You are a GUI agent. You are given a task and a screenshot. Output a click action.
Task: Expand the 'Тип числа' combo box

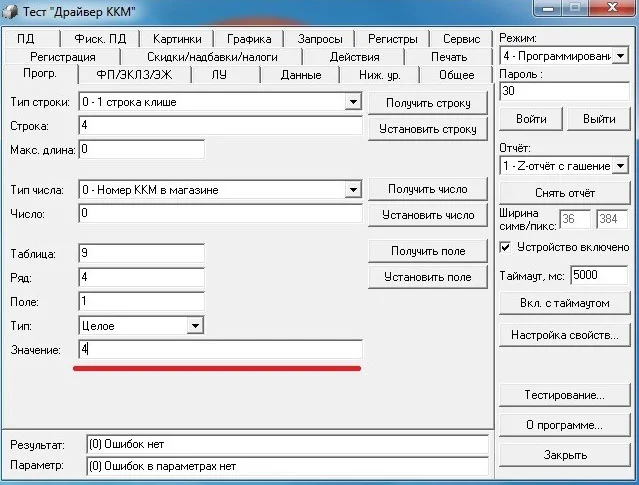tap(353, 190)
